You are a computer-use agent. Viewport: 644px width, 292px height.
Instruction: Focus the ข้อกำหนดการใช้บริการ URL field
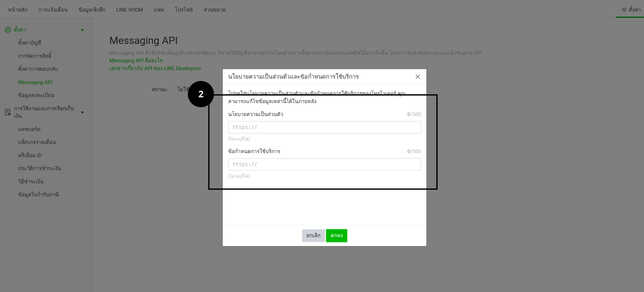(x=324, y=164)
